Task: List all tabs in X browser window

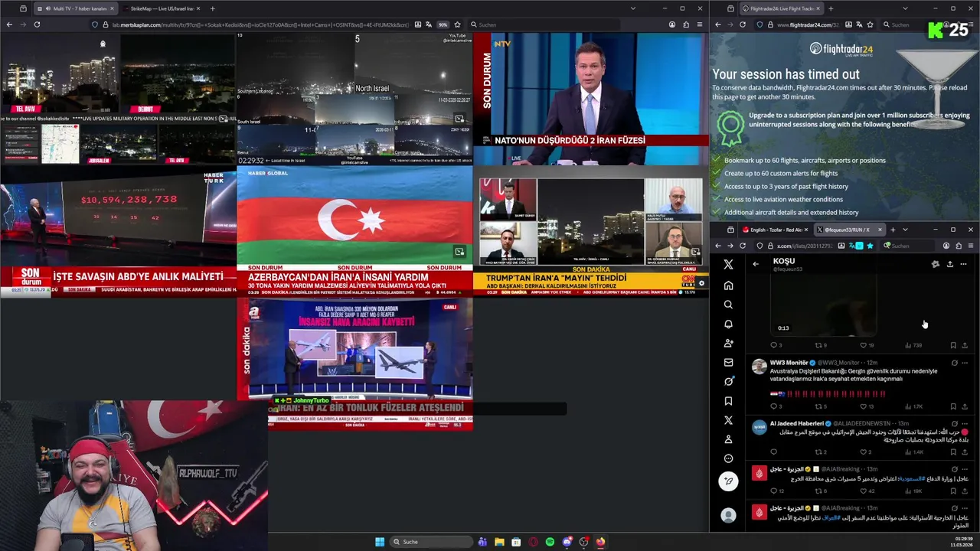Action: click(905, 230)
